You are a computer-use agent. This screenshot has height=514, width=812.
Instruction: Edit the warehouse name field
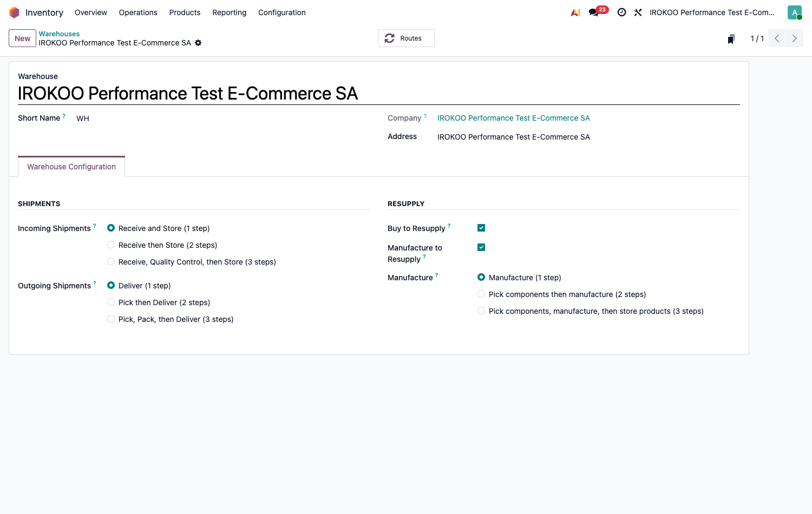[379, 94]
